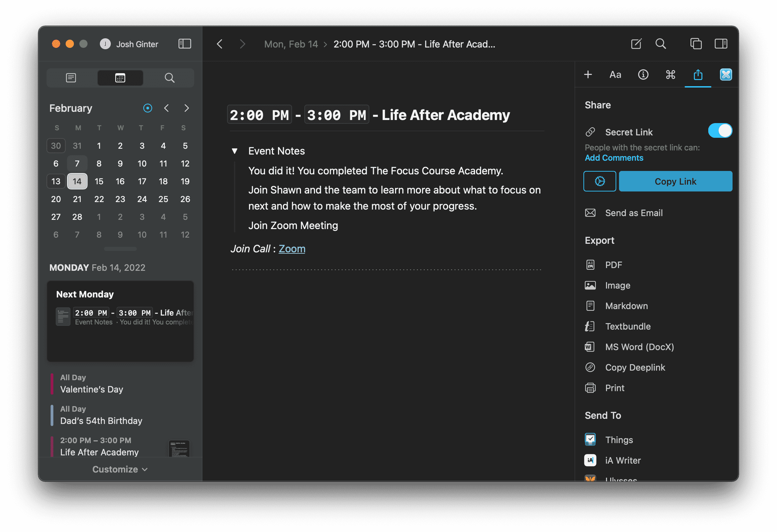
Task: Create a new document with compose icon
Action: coord(636,44)
